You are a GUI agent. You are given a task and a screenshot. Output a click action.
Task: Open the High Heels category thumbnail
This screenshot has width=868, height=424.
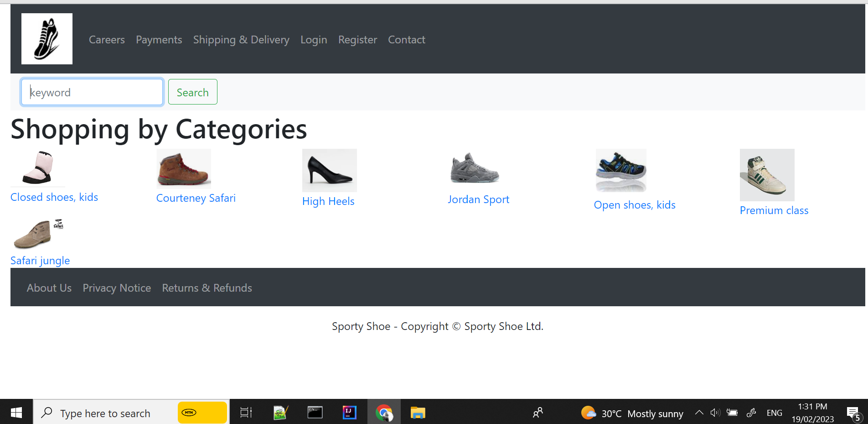329,170
